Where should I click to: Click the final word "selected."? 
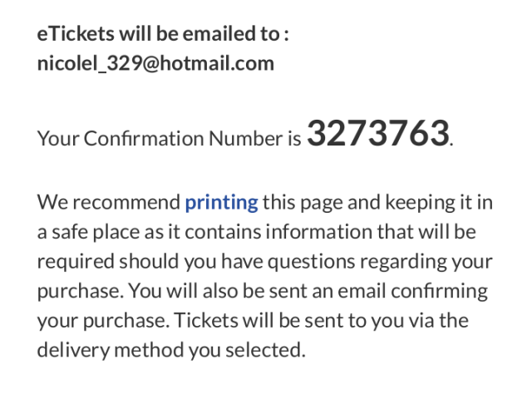coord(265,350)
